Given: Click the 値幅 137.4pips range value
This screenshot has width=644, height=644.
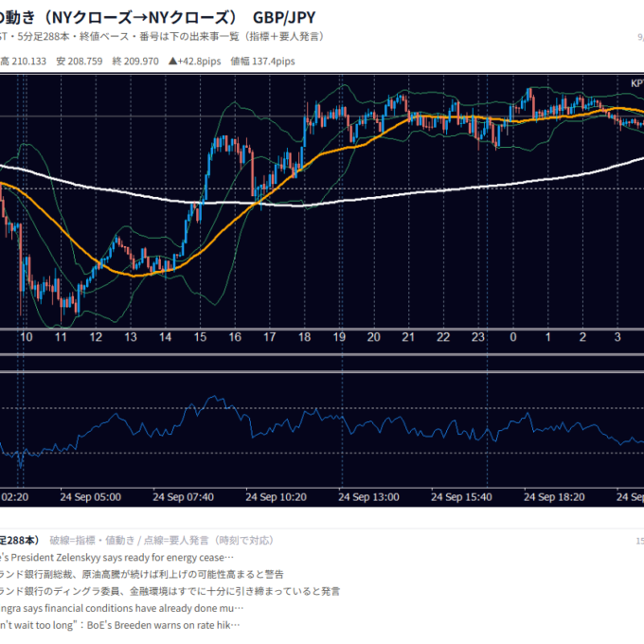Looking at the screenshot, I should click(262, 62).
